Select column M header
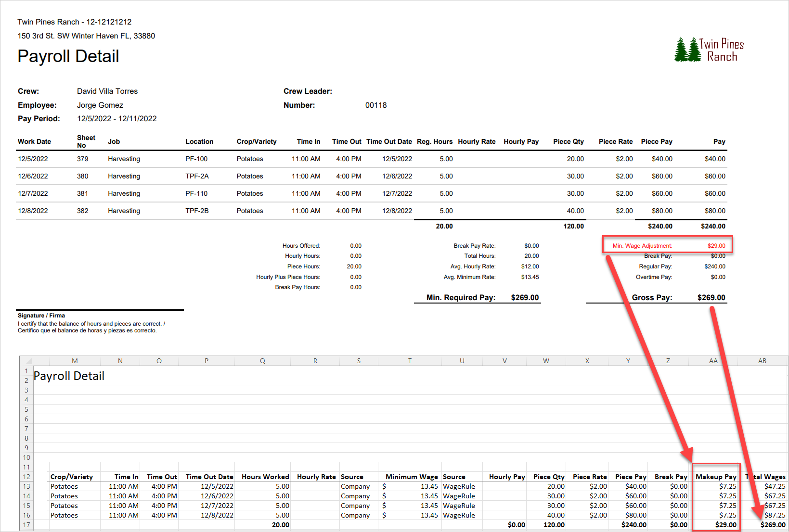The image size is (789, 532). 75,361
